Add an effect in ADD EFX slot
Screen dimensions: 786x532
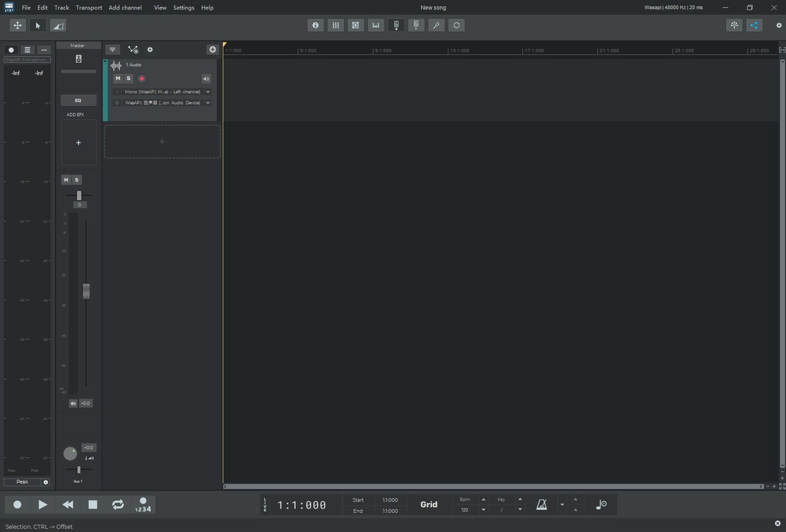pos(79,143)
